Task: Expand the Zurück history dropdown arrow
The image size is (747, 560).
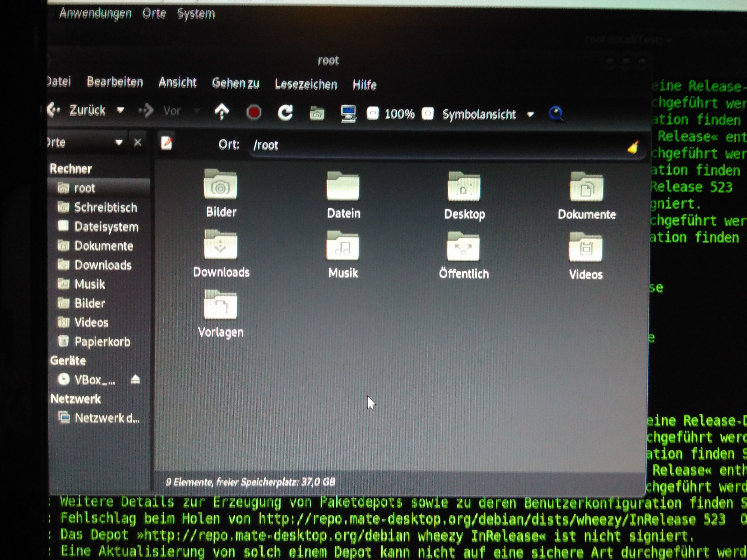Action: (x=121, y=110)
